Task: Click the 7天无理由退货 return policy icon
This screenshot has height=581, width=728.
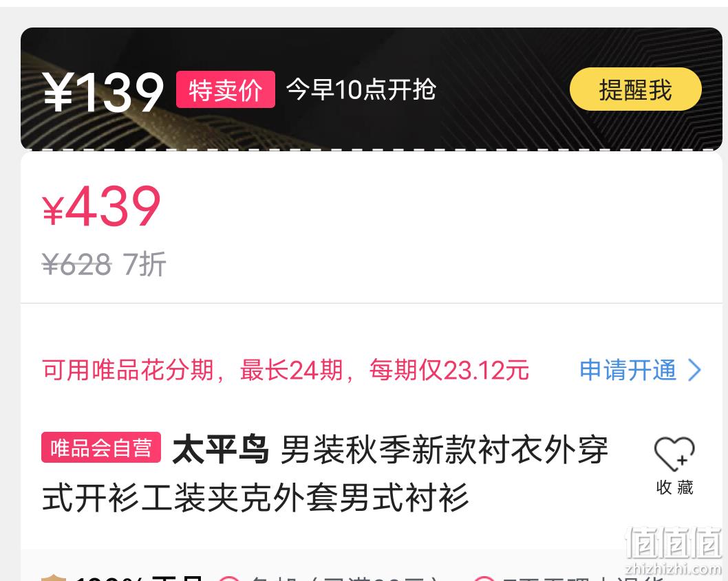Action: (x=484, y=578)
